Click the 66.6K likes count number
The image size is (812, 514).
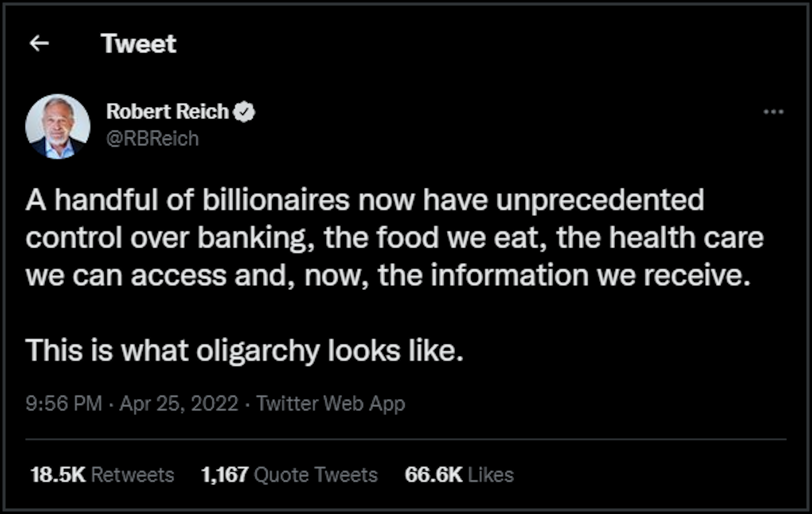(x=434, y=475)
